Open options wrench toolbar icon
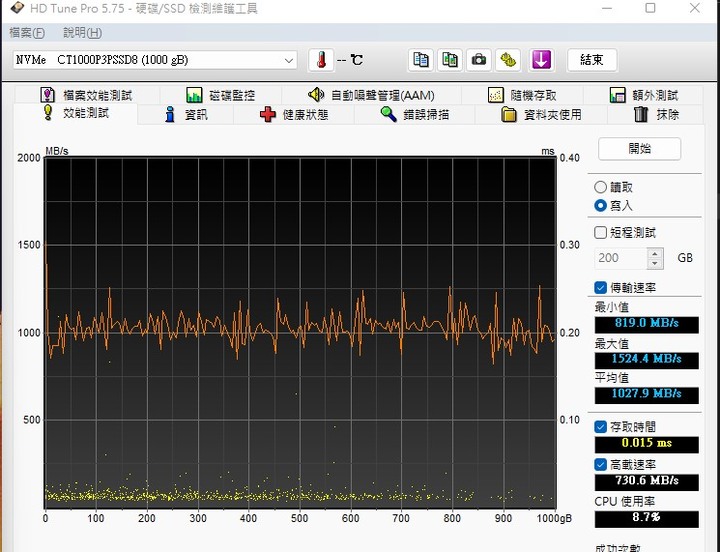Viewport: 720px width, 552px height. tap(508, 60)
